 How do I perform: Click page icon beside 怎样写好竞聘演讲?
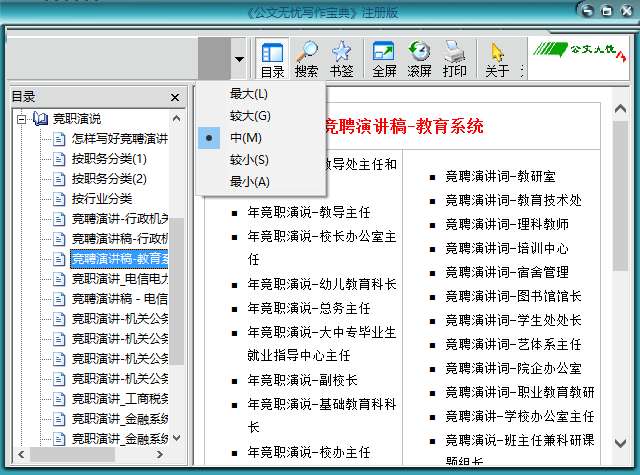(x=59, y=139)
